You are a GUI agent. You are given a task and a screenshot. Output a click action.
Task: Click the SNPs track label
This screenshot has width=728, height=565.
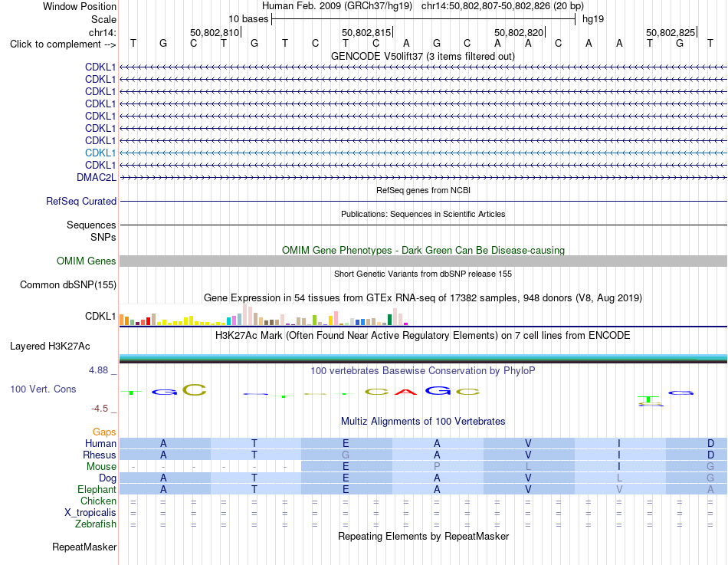103,237
